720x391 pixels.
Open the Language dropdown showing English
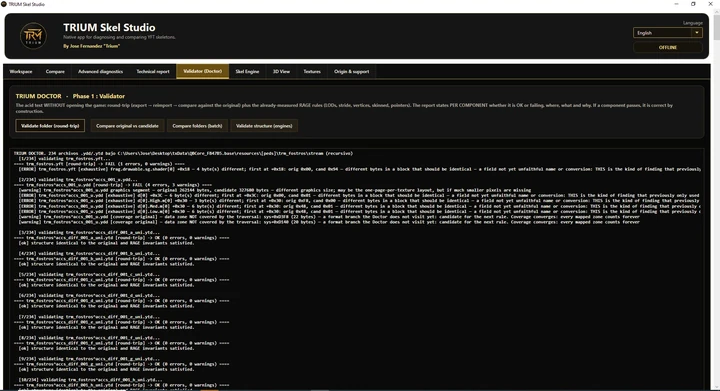667,33
